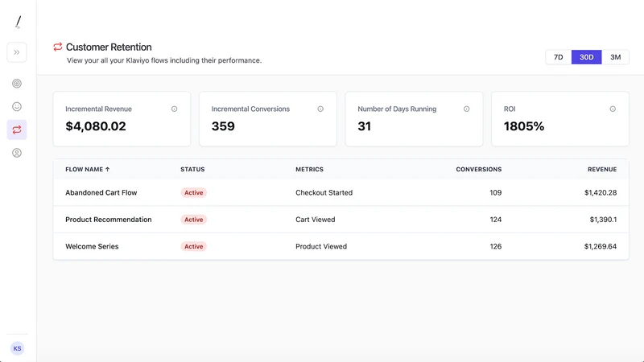Open the KS account avatar
Viewport: 644px width, 362px height.
[x=17, y=348]
